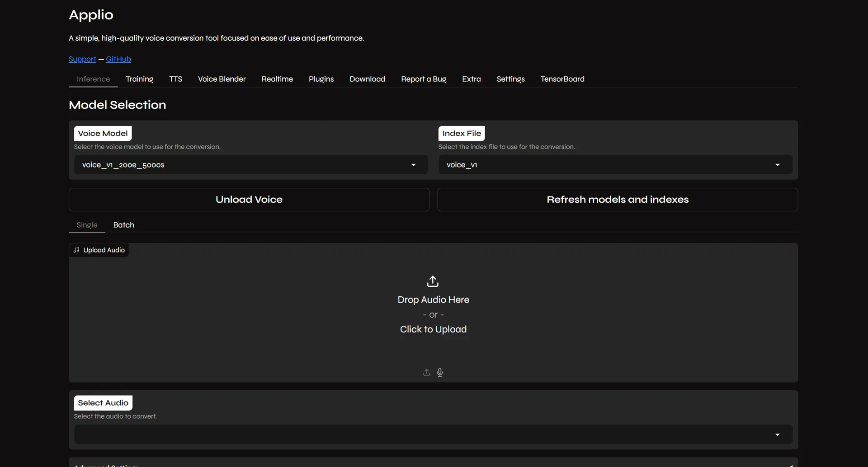Select the Single sub-tab
Image resolution: width=868 pixels, height=467 pixels.
coord(87,225)
